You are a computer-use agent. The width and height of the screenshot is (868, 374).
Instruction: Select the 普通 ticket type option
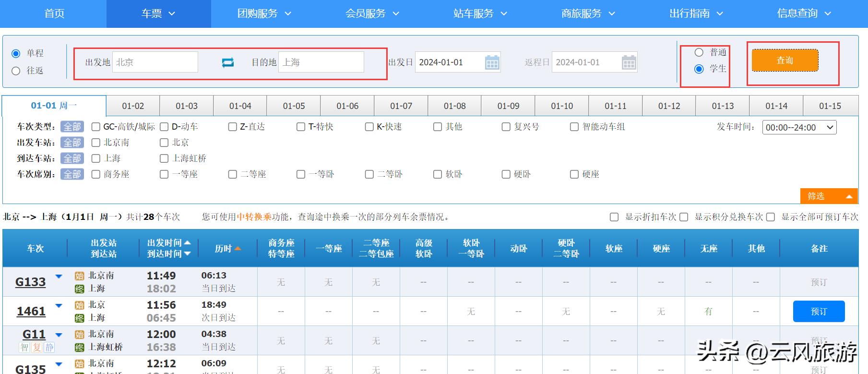coord(699,52)
